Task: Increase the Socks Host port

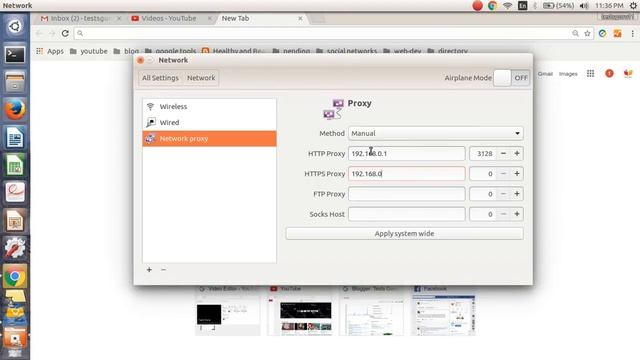Action: (x=517, y=214)
